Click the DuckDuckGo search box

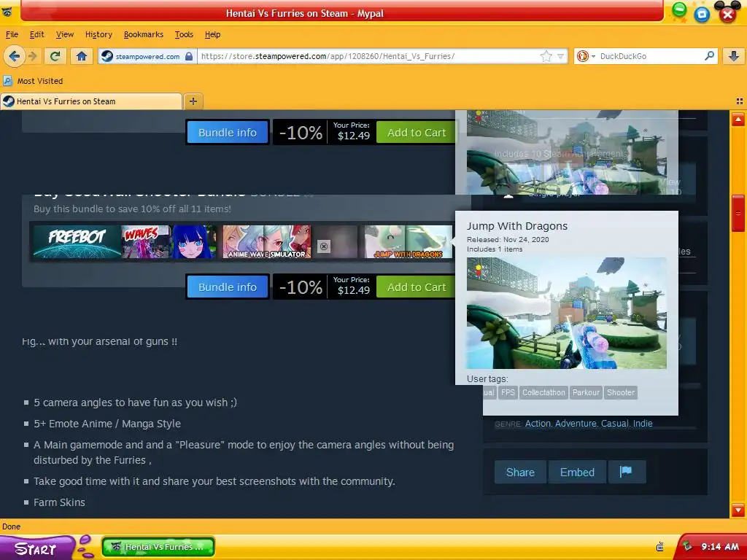649,56
